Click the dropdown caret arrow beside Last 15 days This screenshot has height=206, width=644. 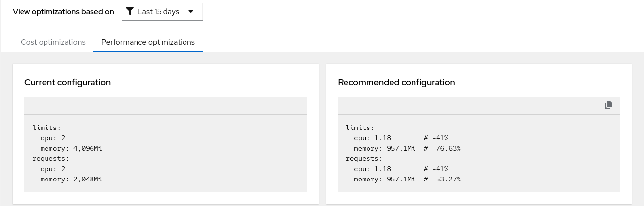click(191, 12)
